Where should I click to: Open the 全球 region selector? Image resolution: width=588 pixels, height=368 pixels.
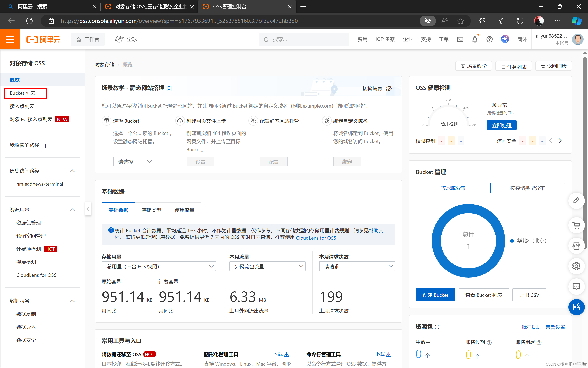coord(126,39)
